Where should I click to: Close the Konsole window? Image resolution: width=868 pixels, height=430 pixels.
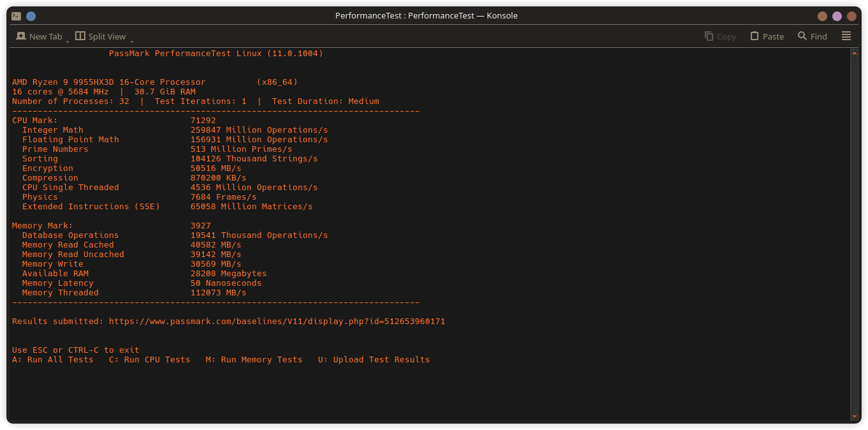(851, 16)
